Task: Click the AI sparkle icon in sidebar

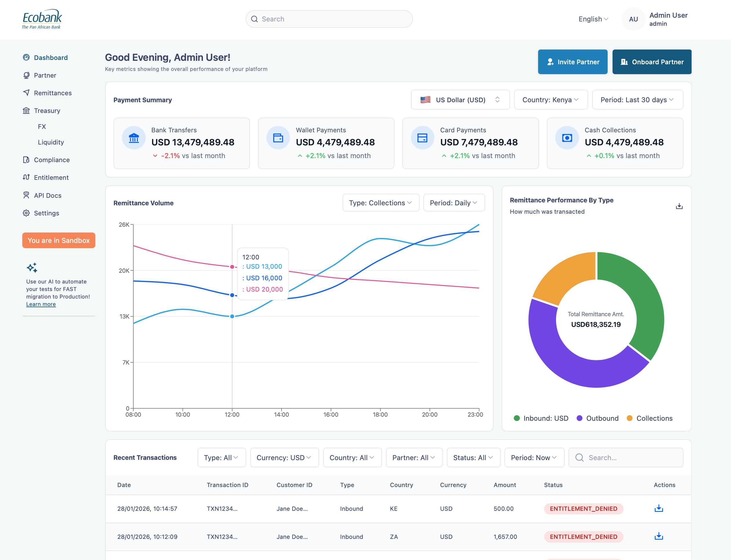Action: 32,268
